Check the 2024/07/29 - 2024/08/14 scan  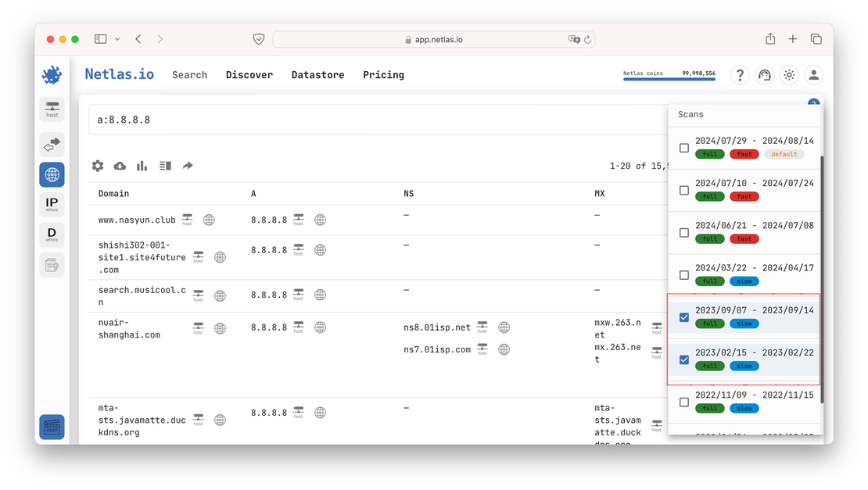pyautogui.click(x=684, y=148)
